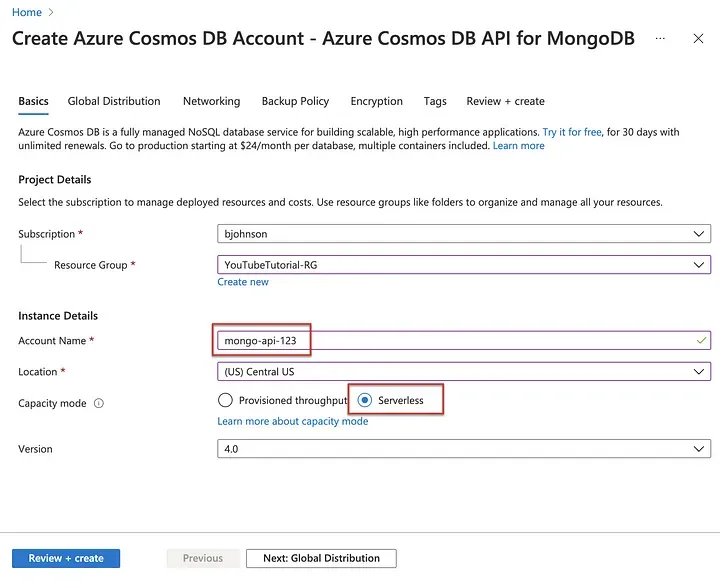Click the Location label

[38, 372]
